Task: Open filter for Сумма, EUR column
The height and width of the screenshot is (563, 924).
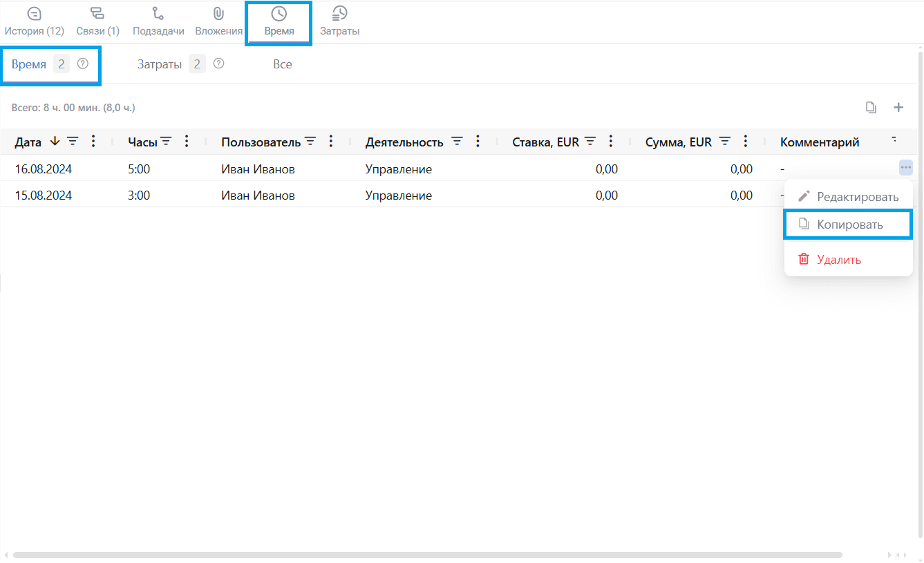Action: click(724, 142)
